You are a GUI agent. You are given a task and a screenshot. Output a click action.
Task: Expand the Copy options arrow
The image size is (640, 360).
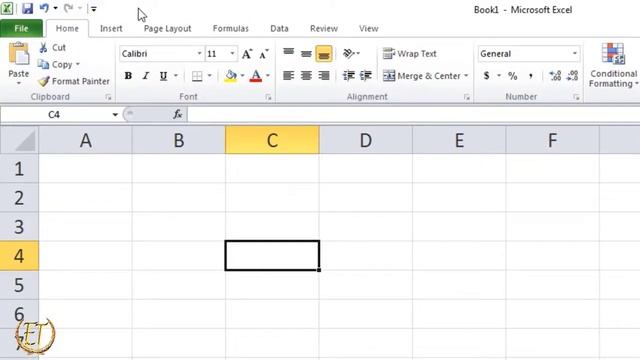tap(78, 64)
